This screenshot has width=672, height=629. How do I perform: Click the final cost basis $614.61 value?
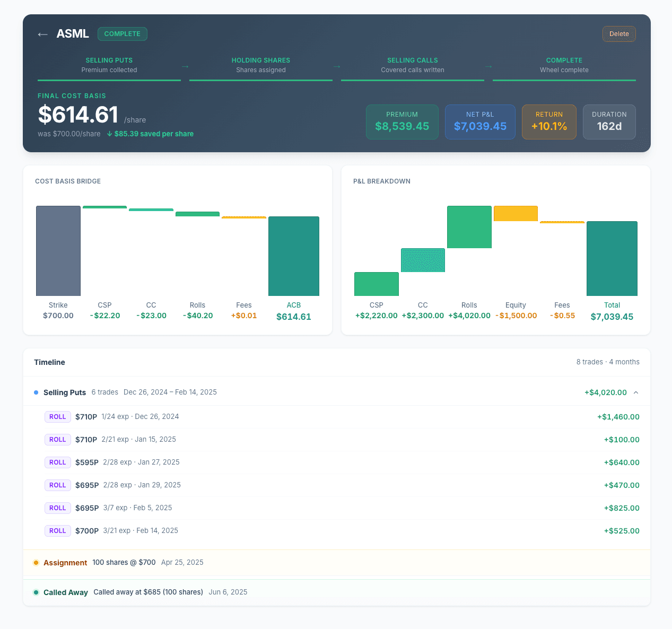click(78, 115)
